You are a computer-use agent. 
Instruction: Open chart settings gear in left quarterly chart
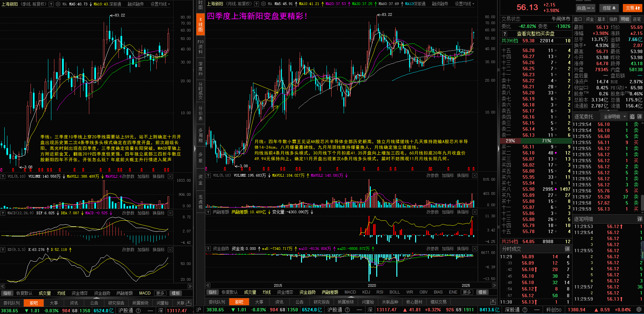pyautogui.click(x=58, y=4)
